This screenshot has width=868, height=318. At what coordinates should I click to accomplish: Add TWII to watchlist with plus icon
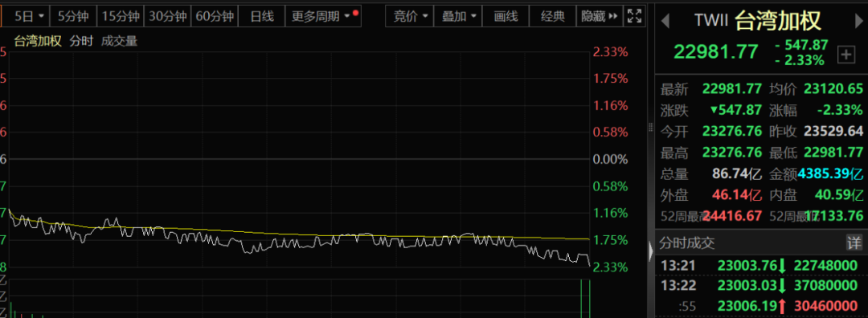(x=845, y=54)
